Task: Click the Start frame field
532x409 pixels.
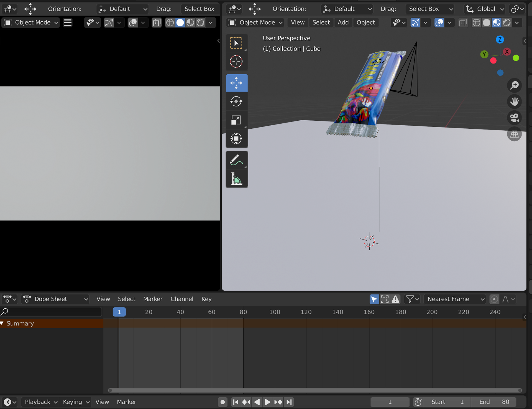Action: click(x=447, y=402)
